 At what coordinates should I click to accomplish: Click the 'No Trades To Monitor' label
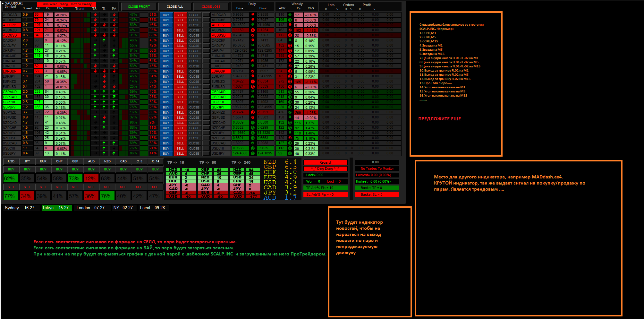pos(377,169)
